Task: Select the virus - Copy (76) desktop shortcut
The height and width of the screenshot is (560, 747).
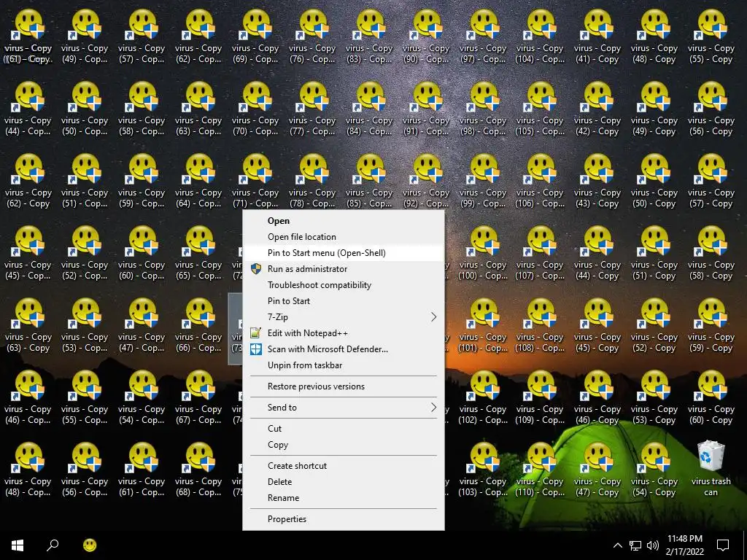Action: coord(312,37)
